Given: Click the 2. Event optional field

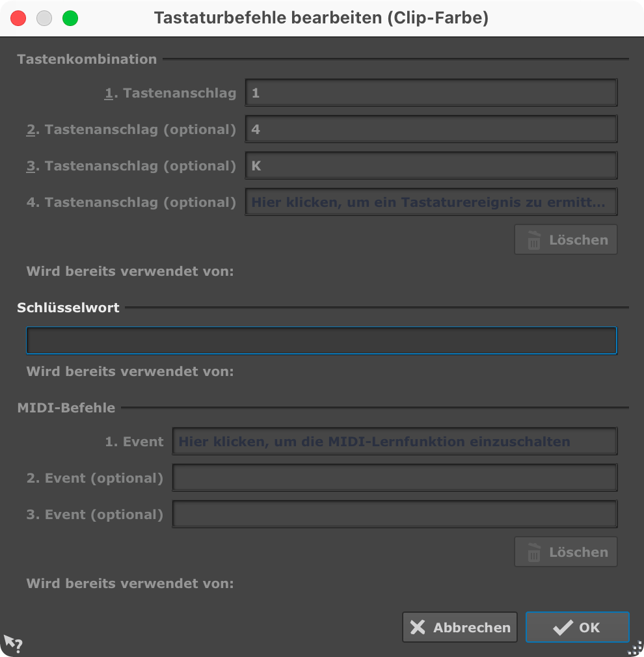Looking at the screenshot, I should (x=394, y=478).
